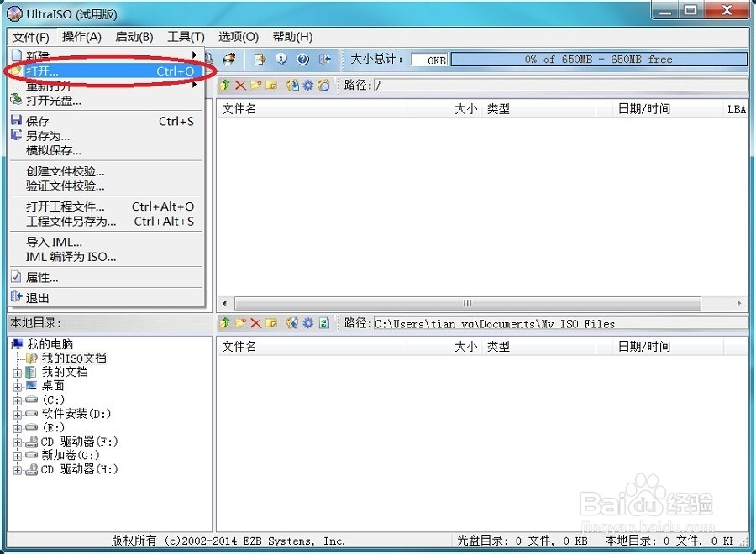Image resolution: width=756 pixels, height=554 pixels.
Task: Expand the CD 驱动器(F:) node
Action: click(x=18, y=442)
